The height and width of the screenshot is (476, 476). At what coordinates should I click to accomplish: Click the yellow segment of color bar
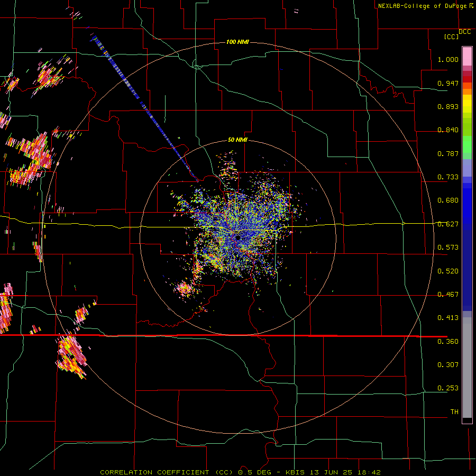click(x=467, y=104)
